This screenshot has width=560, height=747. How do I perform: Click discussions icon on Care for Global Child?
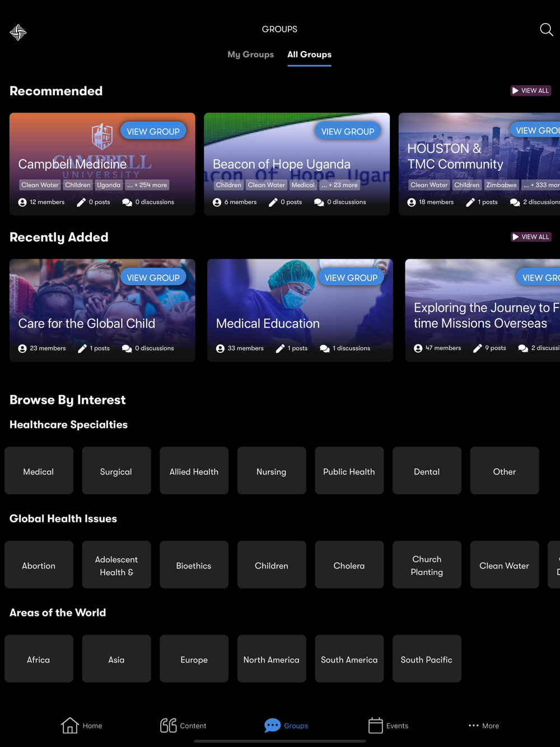pyautogui.click(x=127, y=348)
